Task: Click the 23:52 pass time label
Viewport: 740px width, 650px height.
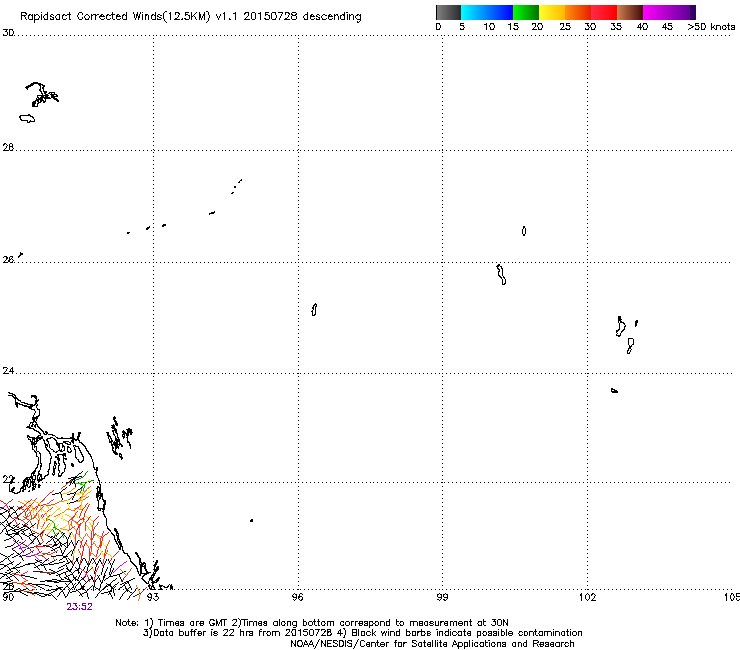Action: pos(79,607)
